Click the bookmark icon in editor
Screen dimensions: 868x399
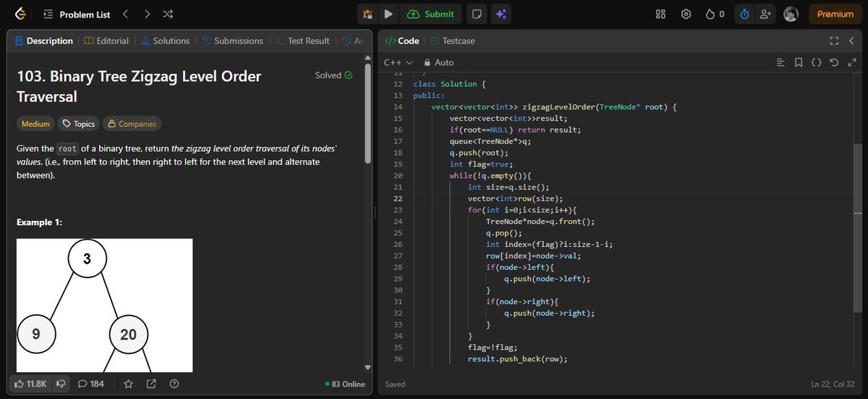pyautogui.click(x=799, y=63)
